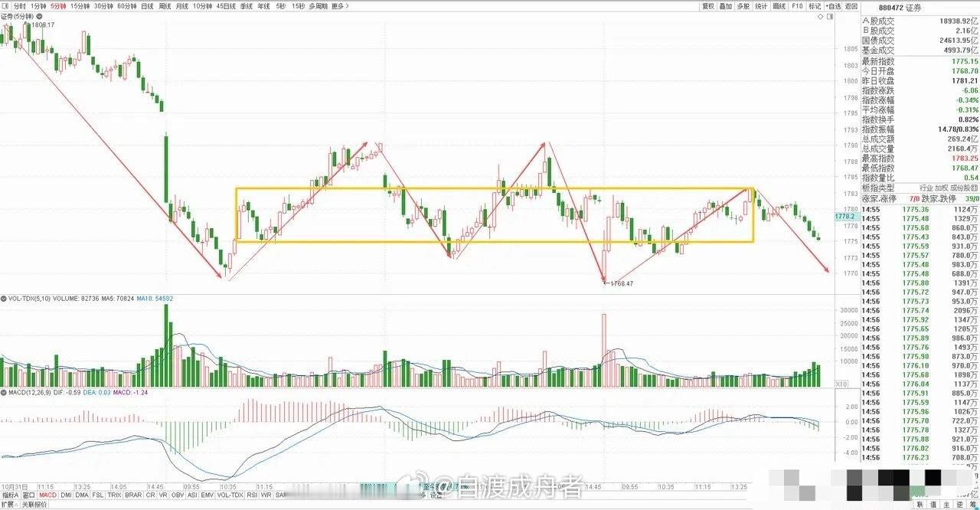
Task: Select the BRAR indicator tab
Action: tap(133, 495)
